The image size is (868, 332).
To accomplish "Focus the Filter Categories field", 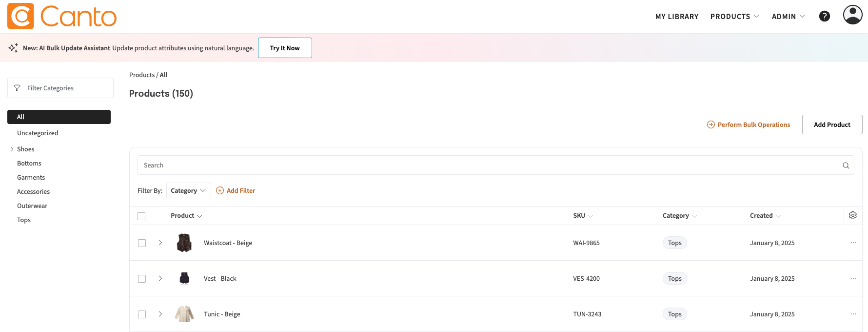I will pyautogui.click(x=60, y=88).
